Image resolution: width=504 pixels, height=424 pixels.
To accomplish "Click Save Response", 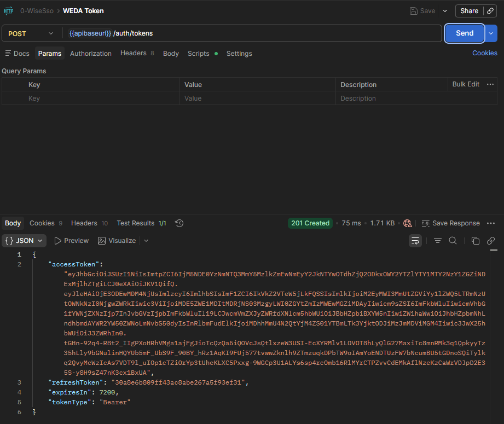I will [450, 223].
